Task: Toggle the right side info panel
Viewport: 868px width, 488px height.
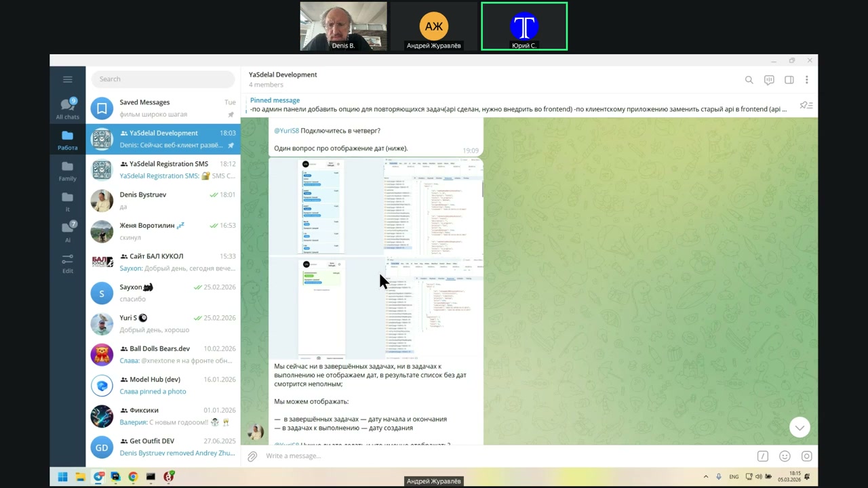Action: pos(789,80)
